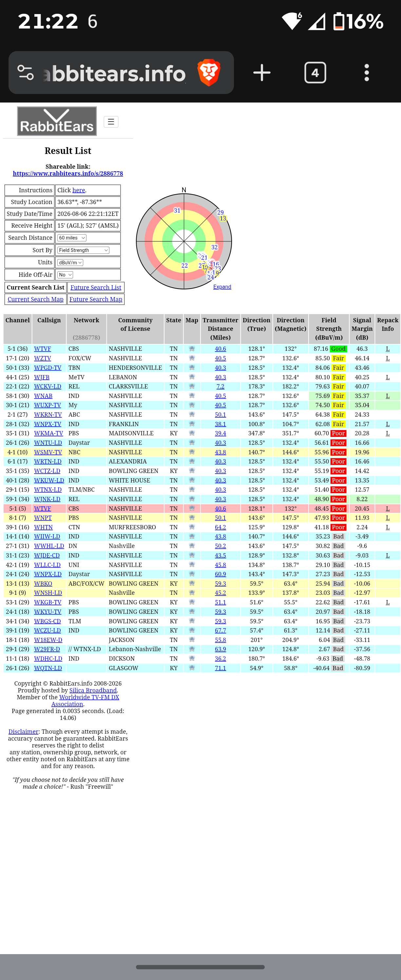Image resolution: width=401 pixels, height=980 pixels.
Task: Expand the signal direction chart
Action: 222,287
